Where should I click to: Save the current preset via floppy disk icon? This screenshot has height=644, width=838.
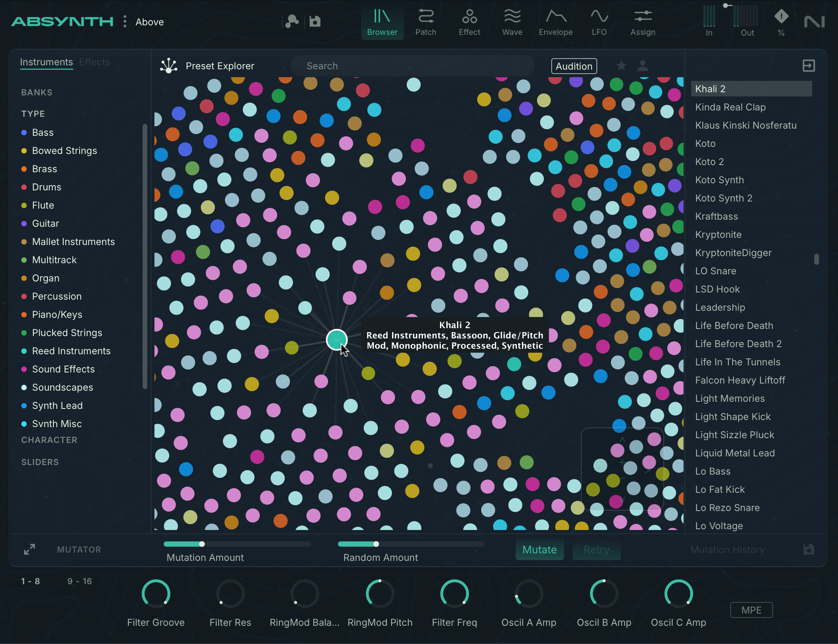(x=315, y=21)
